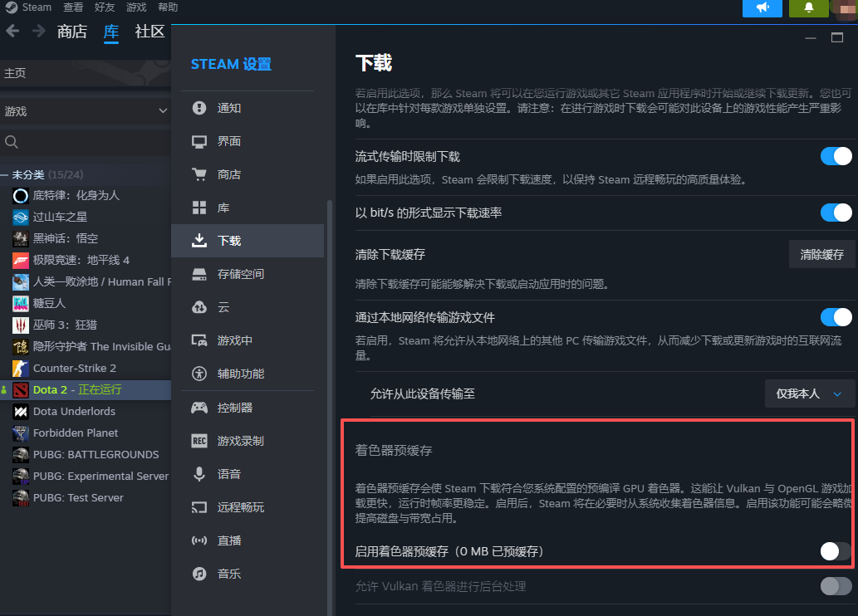Select the 游戏中 overlay icon
Viewport: 858px width, 616px height.
[x=199, y=341]
